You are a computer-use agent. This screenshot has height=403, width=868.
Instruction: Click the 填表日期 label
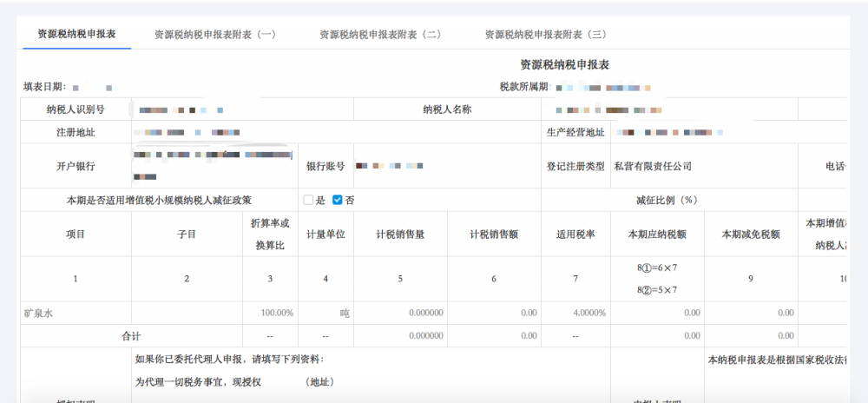point(45,87)
